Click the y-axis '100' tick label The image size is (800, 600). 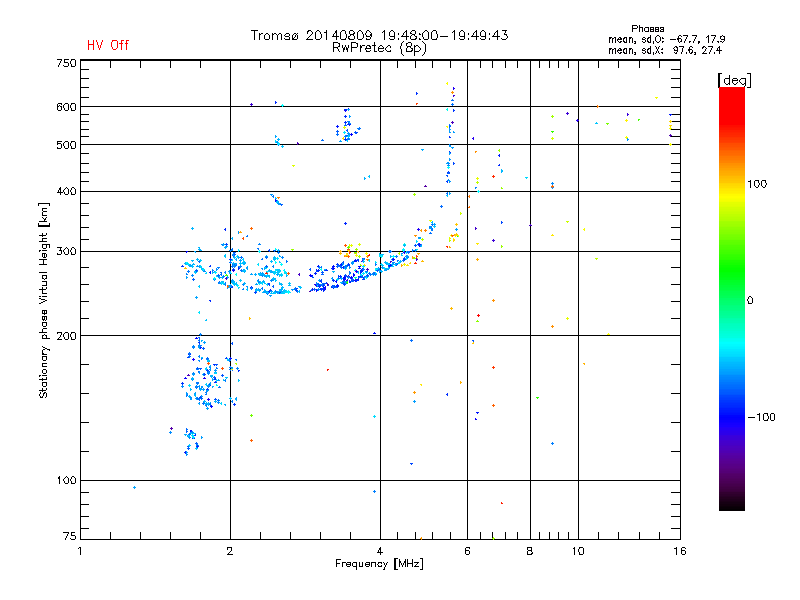[x=66, y=480]
